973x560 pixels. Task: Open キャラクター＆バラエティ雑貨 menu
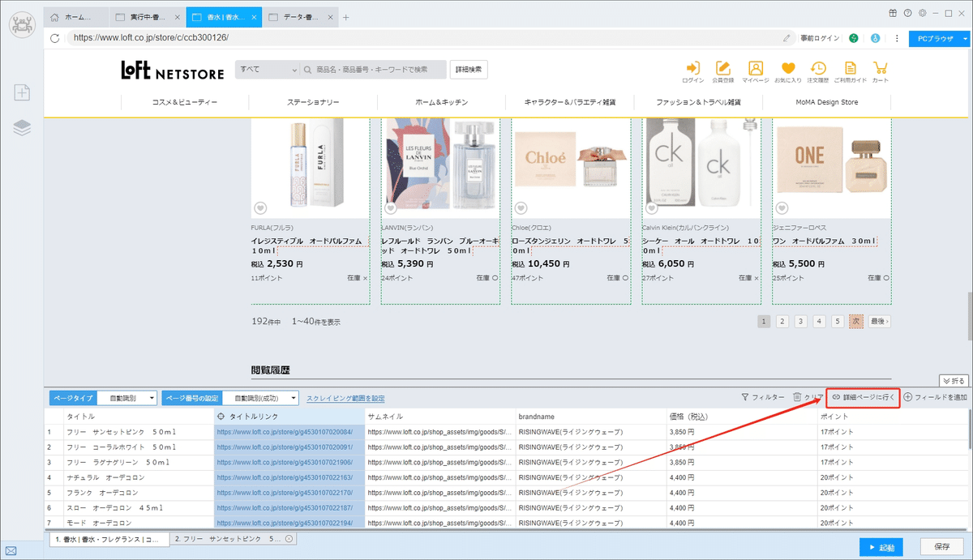coord(570,102)
